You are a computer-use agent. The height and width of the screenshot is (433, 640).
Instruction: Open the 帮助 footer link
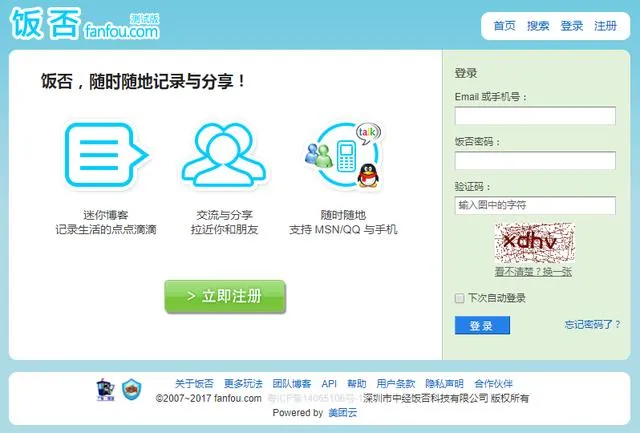357,384
